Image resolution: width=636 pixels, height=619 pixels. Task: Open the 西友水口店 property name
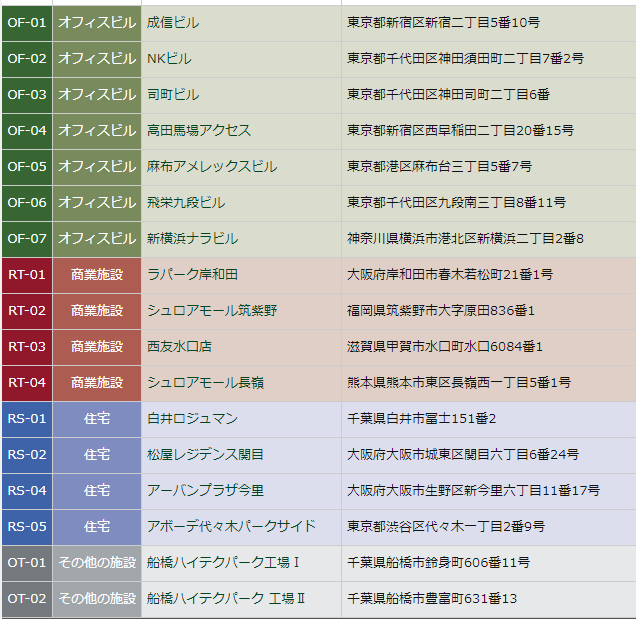click(179, 347)
